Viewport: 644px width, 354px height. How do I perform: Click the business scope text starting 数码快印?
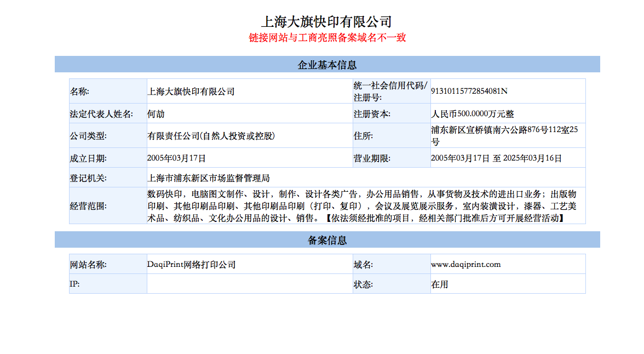[x=362, y=206]
